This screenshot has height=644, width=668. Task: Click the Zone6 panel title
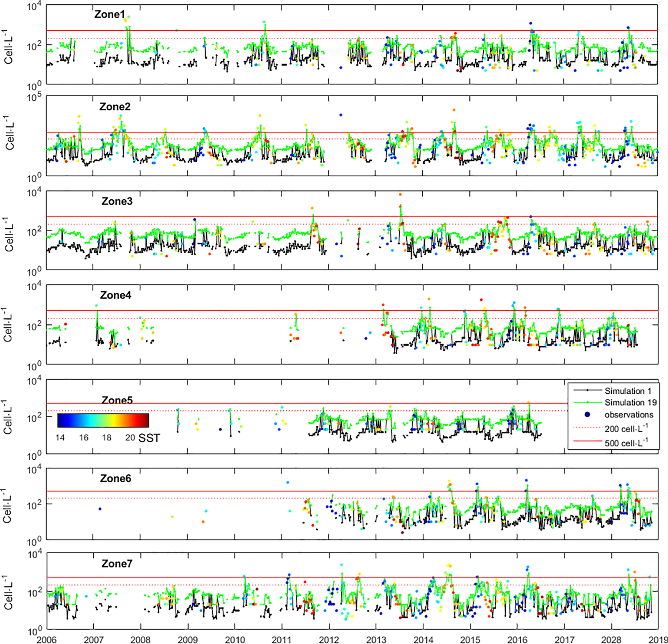point(116,478)
